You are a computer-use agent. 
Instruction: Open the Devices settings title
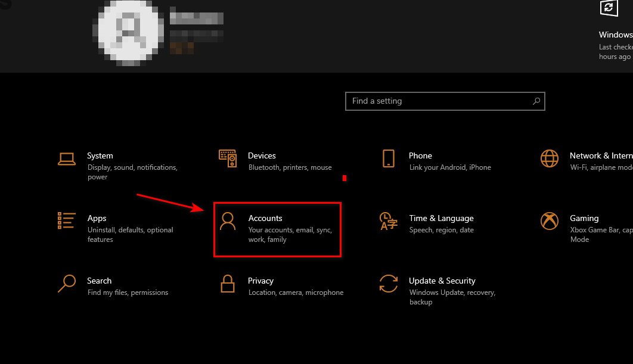(262, 155)
